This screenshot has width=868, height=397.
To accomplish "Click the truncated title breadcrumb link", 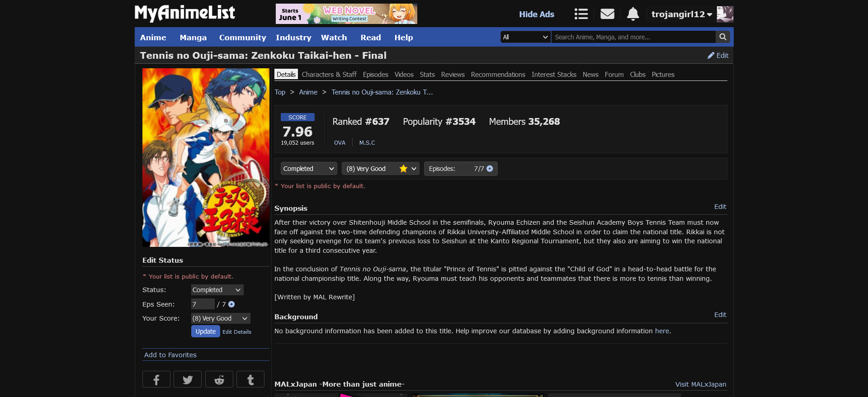I will [382, 92].
